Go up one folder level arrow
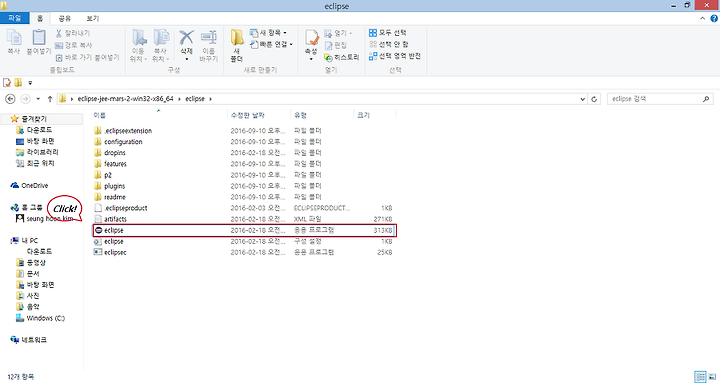This screenshot has height=383, width=720. (50, 99)
